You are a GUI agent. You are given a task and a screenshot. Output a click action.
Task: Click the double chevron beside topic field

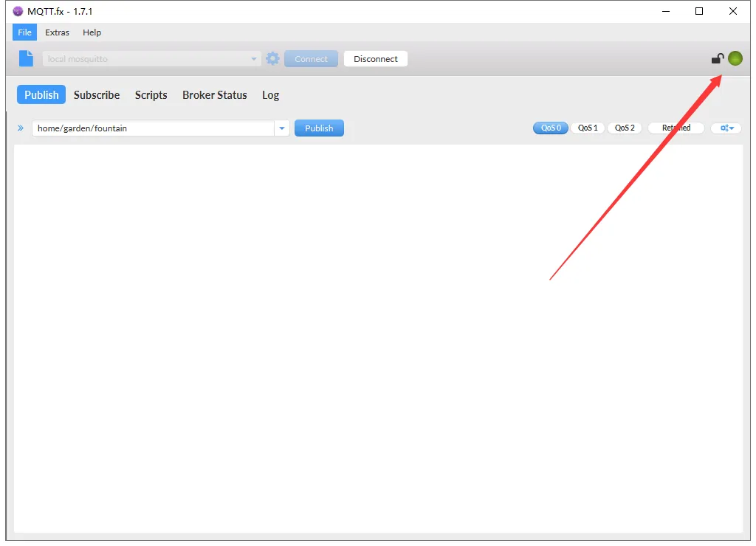21,128
